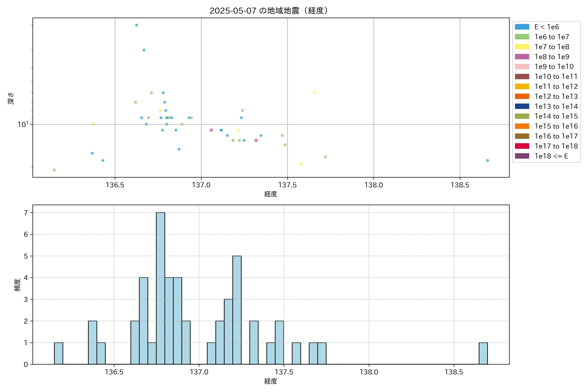
Task: Click the '深さ' y-axis label
Action: [x=11, y=98]
